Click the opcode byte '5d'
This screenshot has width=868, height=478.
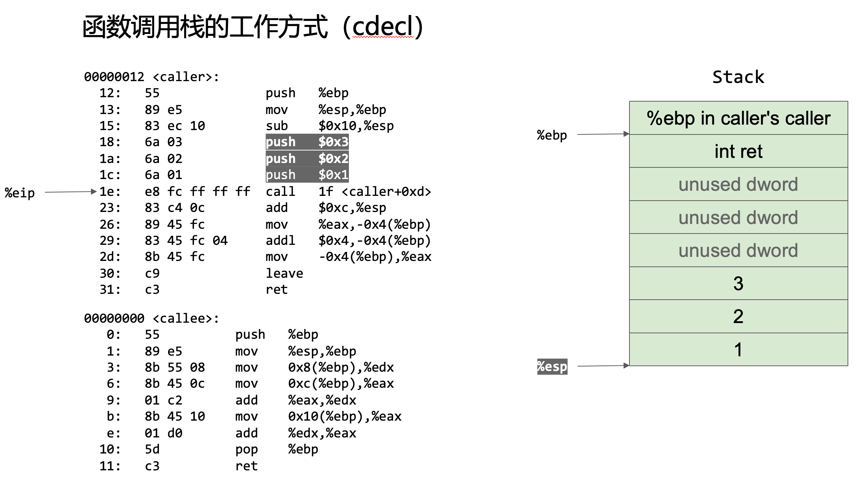[x=152, y=449]
